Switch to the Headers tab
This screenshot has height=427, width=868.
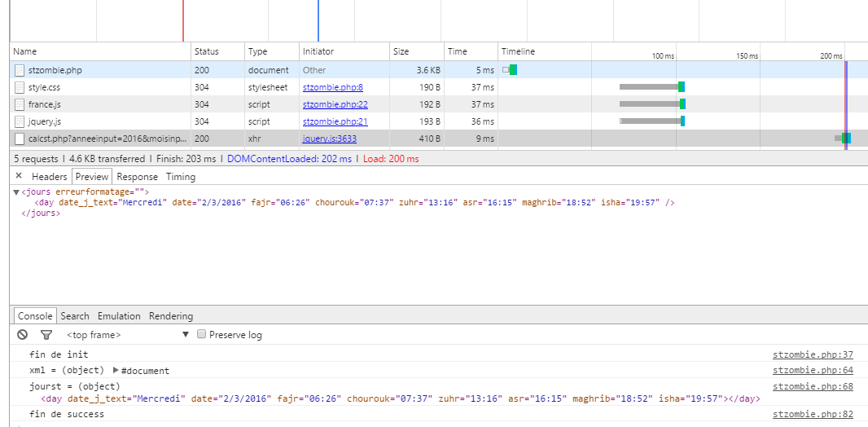pyautogui.click(x=50, y=177)
